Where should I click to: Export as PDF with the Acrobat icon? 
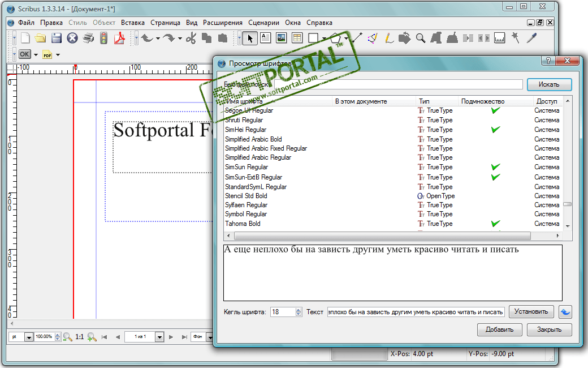119,38
